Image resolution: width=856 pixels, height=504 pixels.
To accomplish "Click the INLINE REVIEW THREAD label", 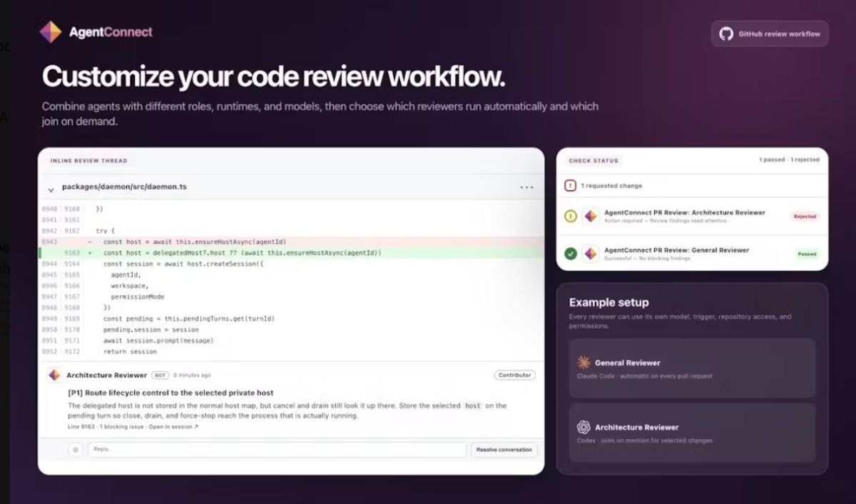I will (88, 161).
